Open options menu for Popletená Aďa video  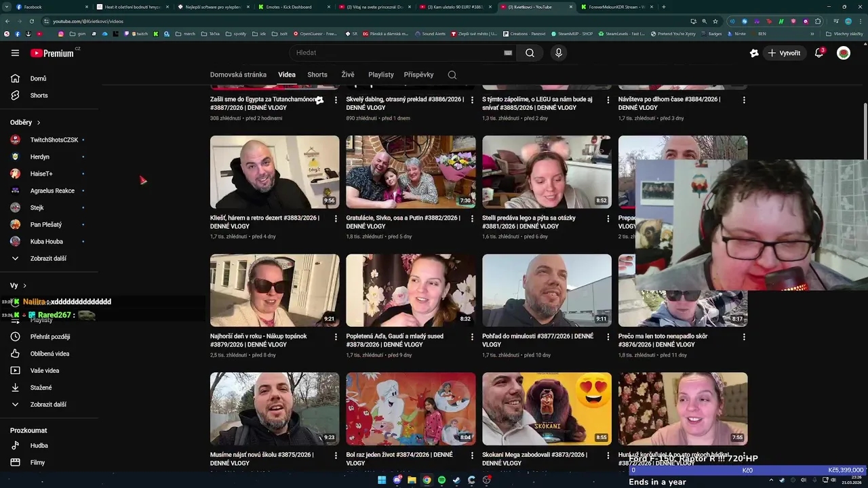point(472,336)
